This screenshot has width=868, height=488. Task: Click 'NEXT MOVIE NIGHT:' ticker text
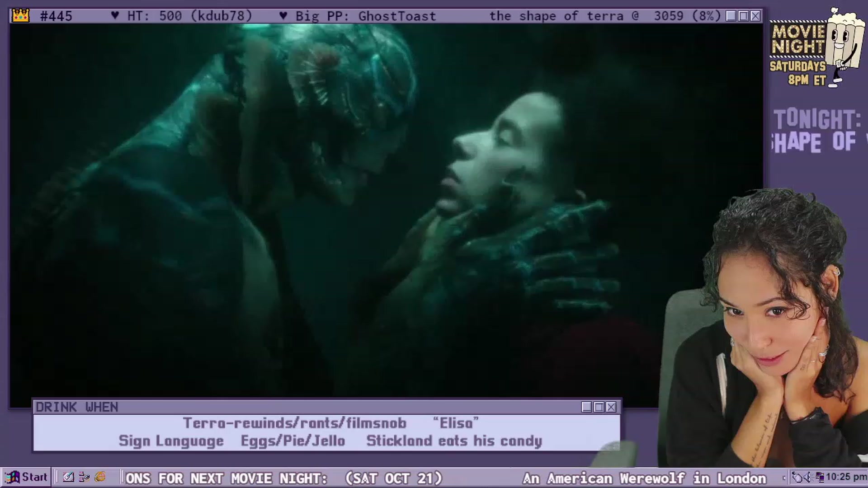259,478
